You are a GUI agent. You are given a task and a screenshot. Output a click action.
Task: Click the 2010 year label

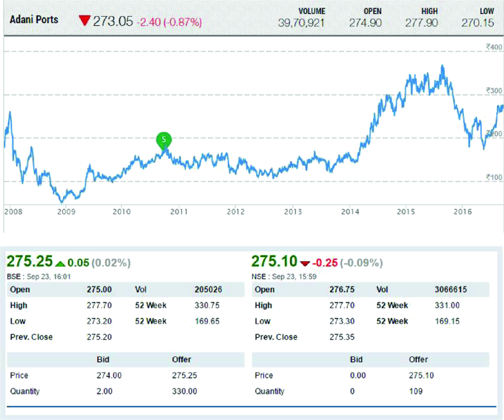pyautogui.click(x=121, y=212)
